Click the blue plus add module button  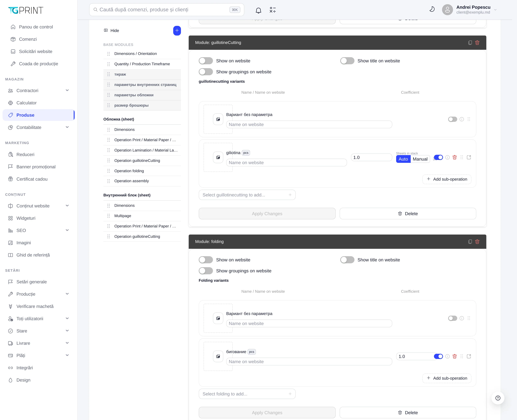[177, 31]
